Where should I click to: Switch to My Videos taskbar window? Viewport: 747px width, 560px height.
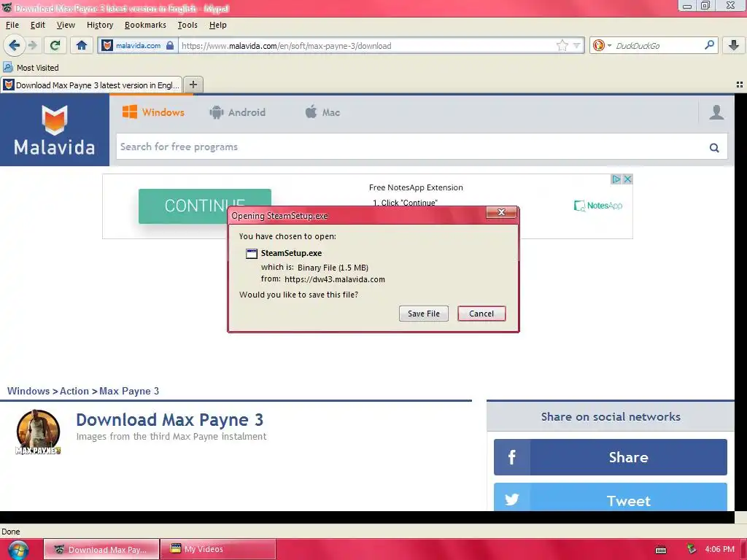(x=217, y=549)
